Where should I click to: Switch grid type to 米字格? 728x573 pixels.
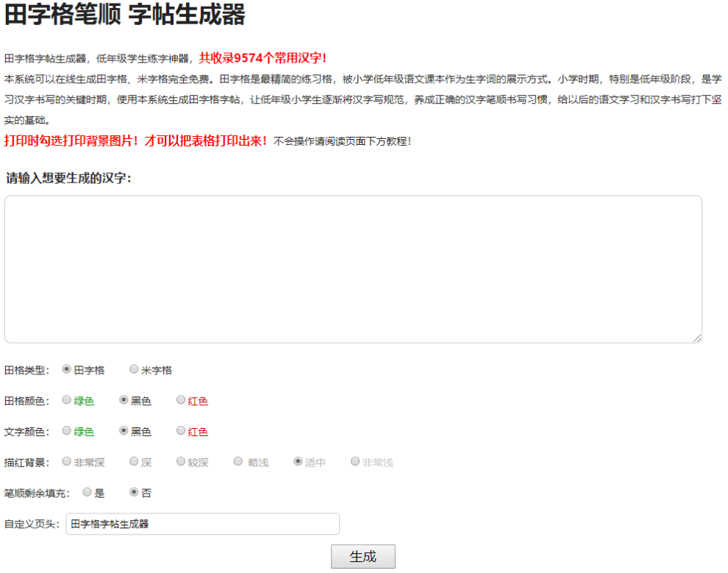pyautogui.click(x=134, y=369)
